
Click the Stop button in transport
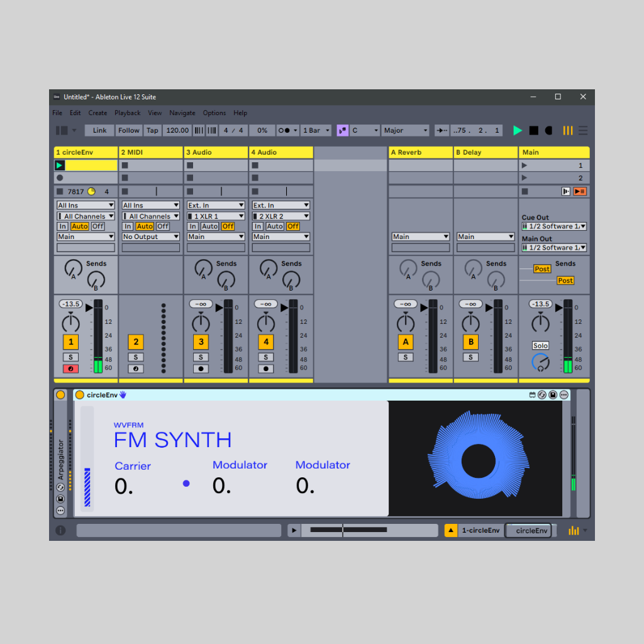click(533, 131)
